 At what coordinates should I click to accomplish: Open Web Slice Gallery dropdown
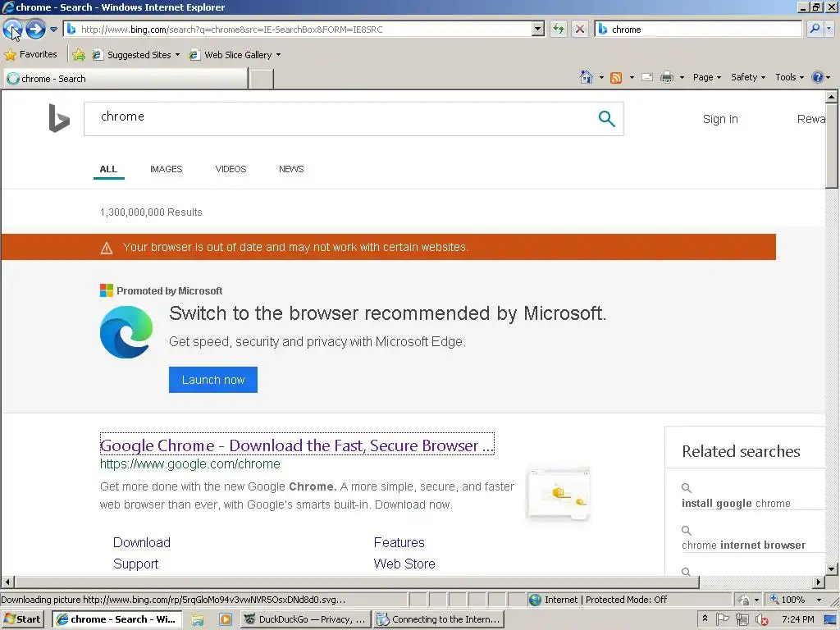pyautogui.click(x=235, y=55)
